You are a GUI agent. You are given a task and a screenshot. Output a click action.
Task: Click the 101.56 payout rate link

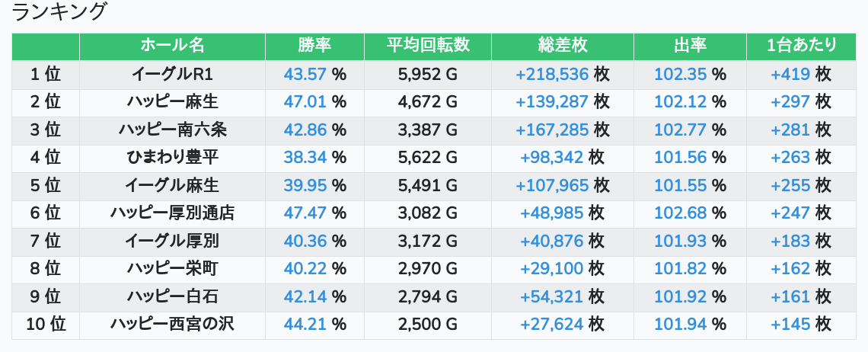[681, 158]
